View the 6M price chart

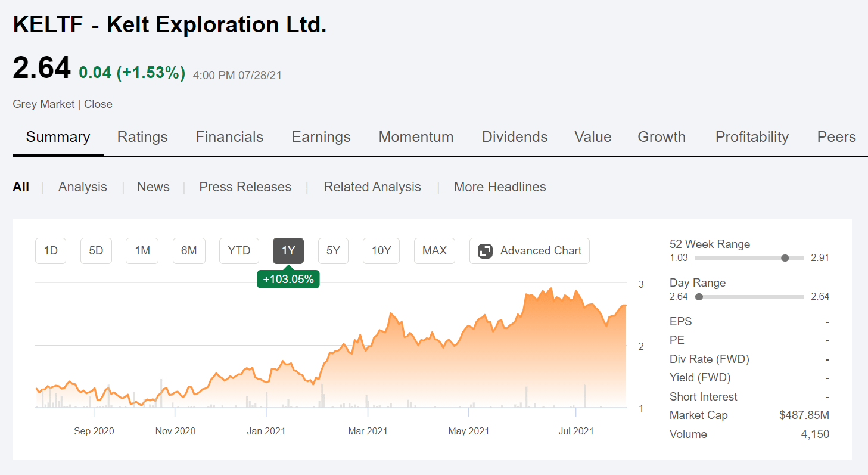click(189, 251)
